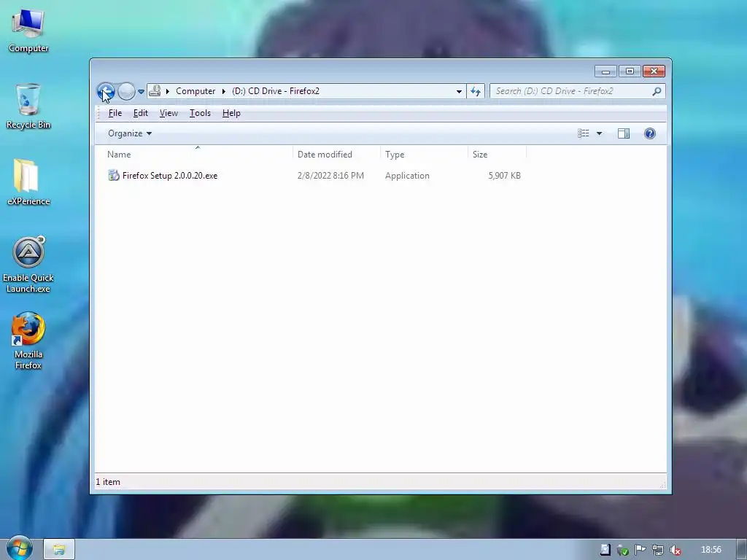
Task: Open the address bar history dropdown
Action: point(459,91)
